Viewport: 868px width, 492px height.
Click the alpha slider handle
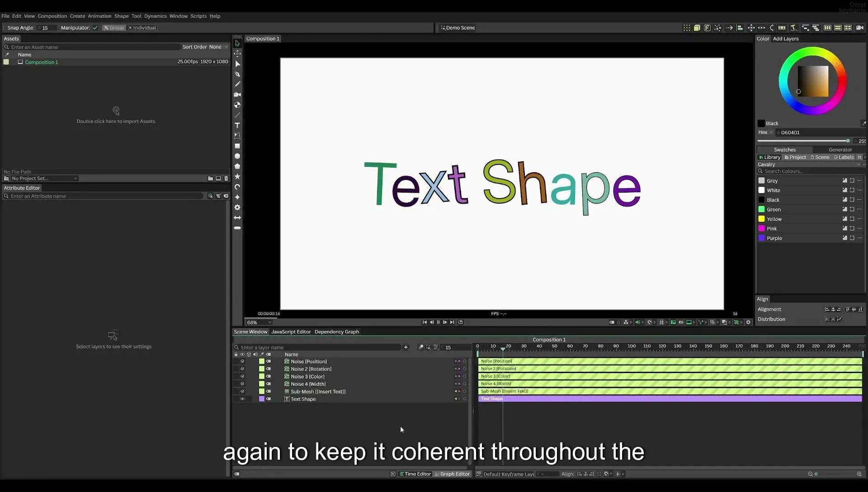pos(848,141)
